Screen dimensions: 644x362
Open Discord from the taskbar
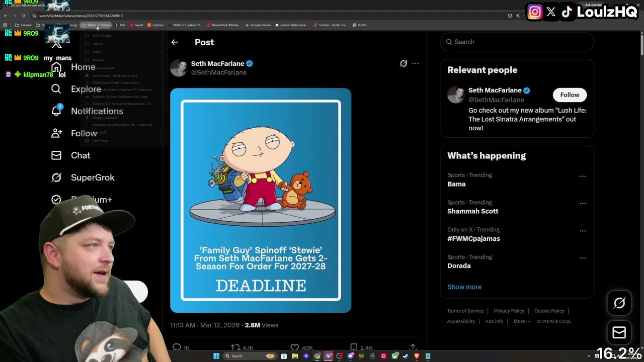(x=351, y=356)
